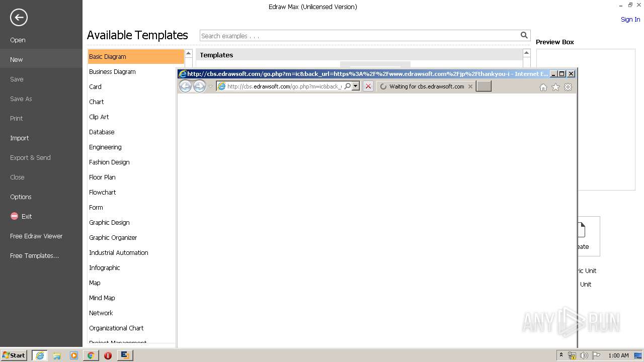Click the Windows Start button
644x362 pixels.
(14, 355)
